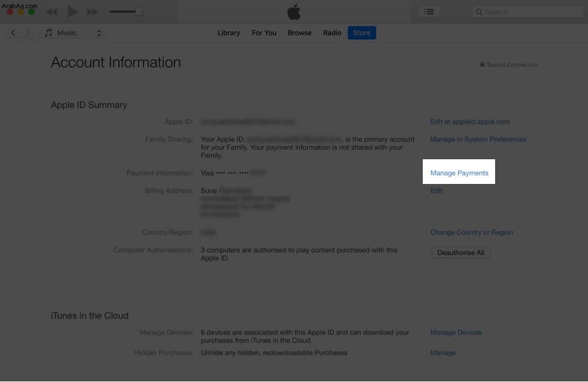Open the Up Next list icon

point(429,12)
